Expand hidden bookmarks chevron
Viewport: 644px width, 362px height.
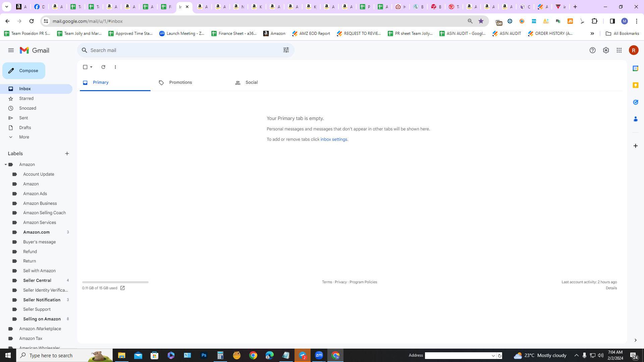(x=592, y=34)
